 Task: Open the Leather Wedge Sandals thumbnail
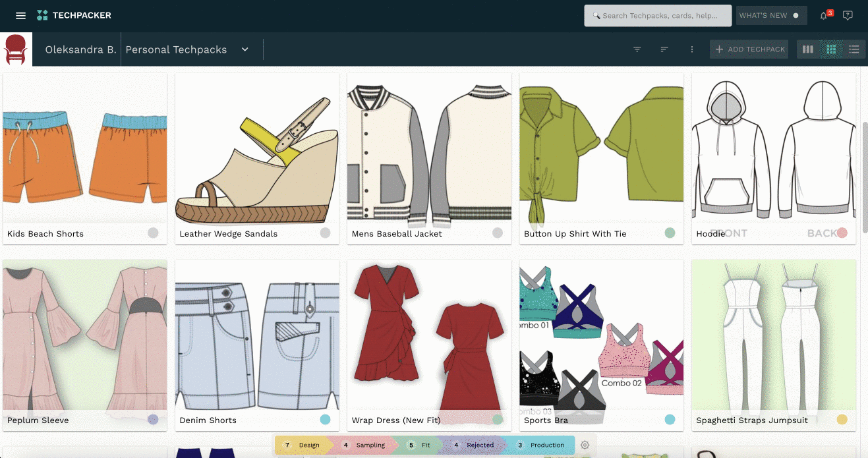(257, 148)
